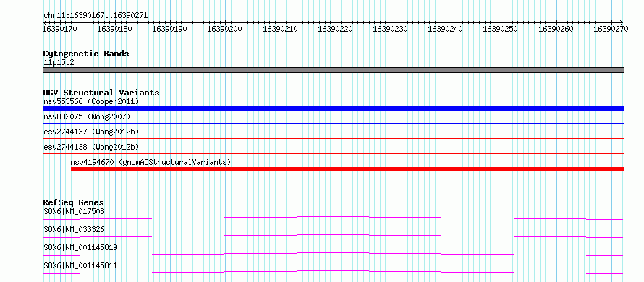Open the SOX6|NM_033326 transcript label
The height and width of the screenshot is (282, 644).
[x=74, y=229]
